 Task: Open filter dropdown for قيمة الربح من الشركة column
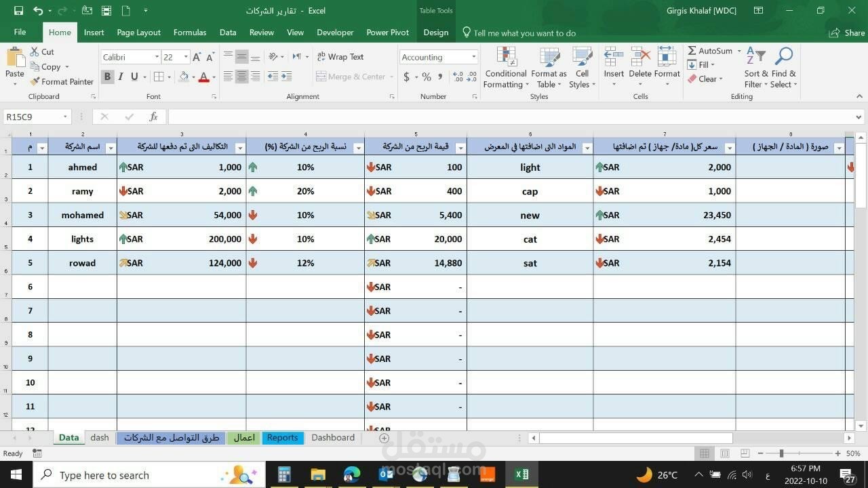coord(460,148)
